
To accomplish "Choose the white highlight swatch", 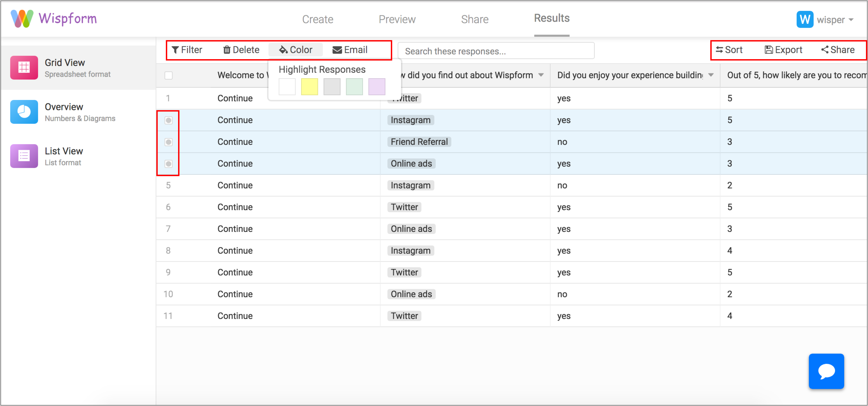I will 287,87.
